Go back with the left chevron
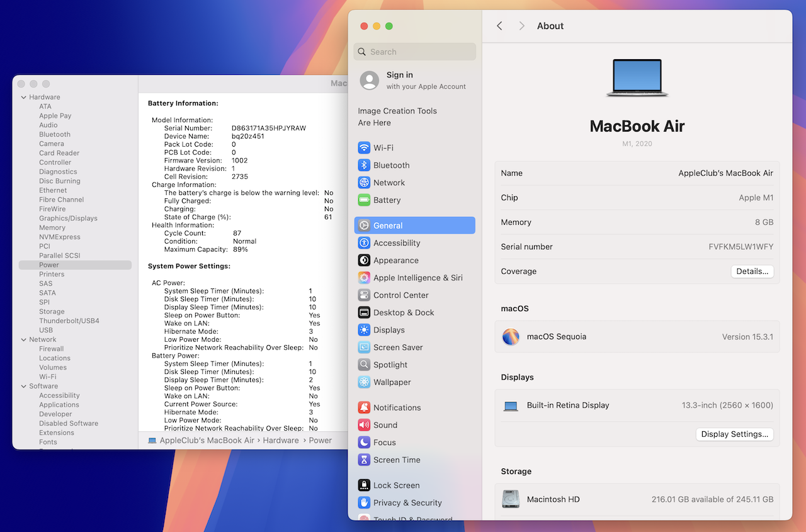Image resolution: width=806 pixels, height=532 pixels. (x=499, y=26)
